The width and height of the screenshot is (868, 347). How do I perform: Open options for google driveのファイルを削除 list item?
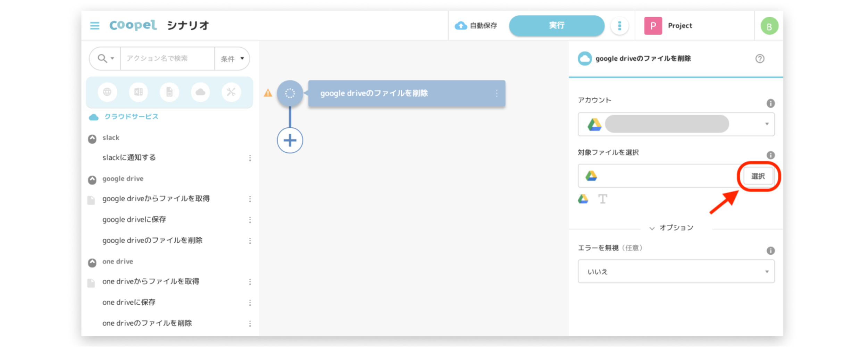pos(250,241)
